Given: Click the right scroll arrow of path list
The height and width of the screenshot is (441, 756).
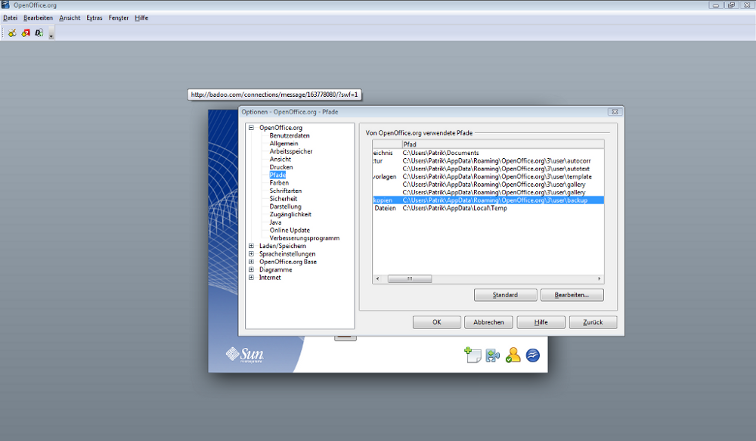Looking at the screenshot, I should (x=599, y=279).
